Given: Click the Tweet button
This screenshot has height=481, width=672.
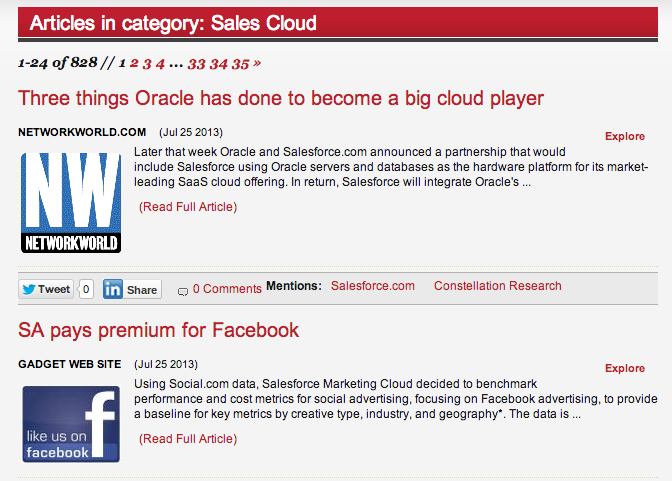Looking at the screenshot, I should pyautogui.click(x=46, y=289).
